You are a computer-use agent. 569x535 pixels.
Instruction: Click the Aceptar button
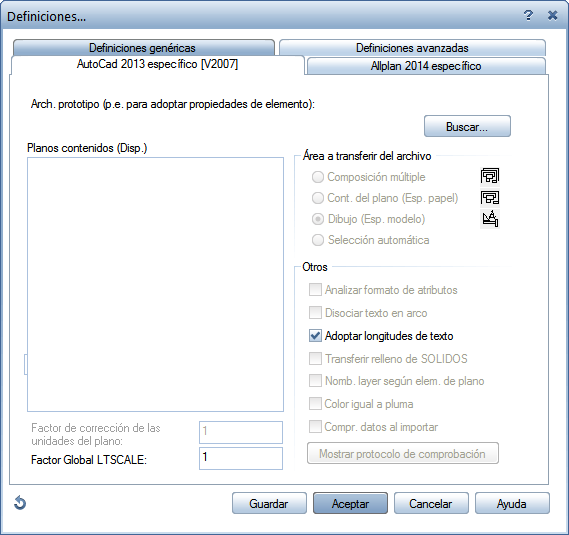pyautogui.click(x=350, y=503)
